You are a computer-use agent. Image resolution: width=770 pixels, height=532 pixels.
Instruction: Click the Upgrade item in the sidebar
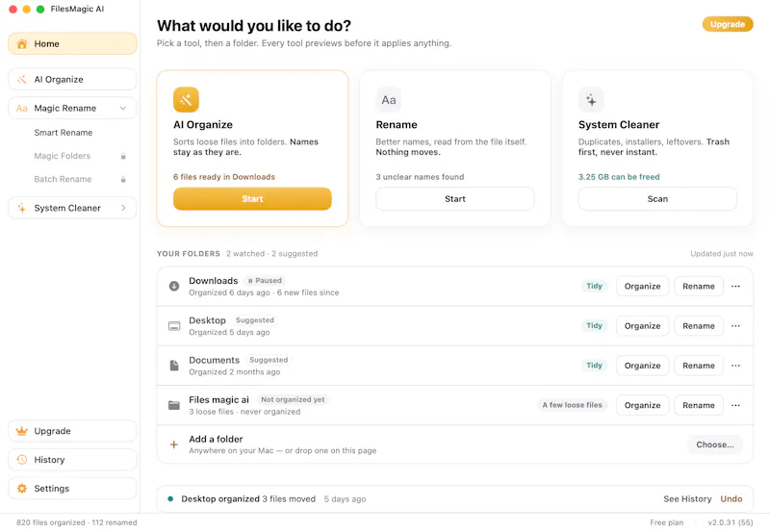pyautogui.click(x=72, y=431)
